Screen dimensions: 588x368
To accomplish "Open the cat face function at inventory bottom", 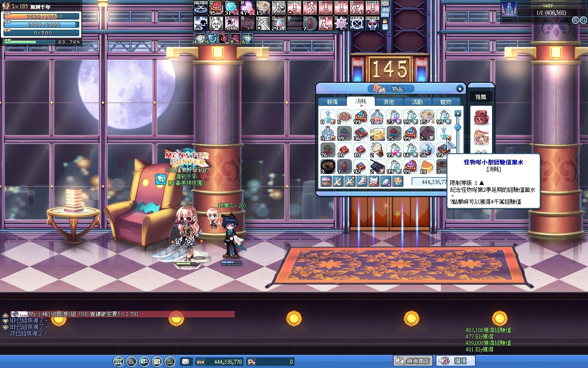I will coord(374,181).
